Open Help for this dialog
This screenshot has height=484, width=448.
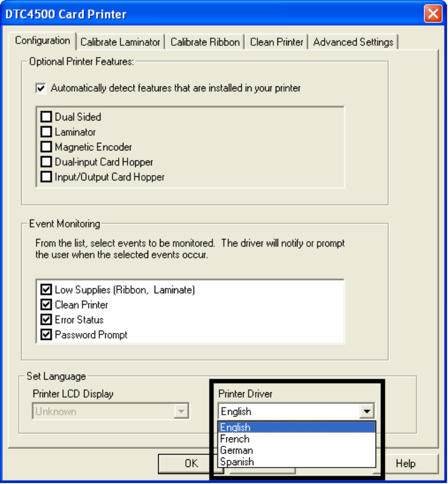[406, 463]
